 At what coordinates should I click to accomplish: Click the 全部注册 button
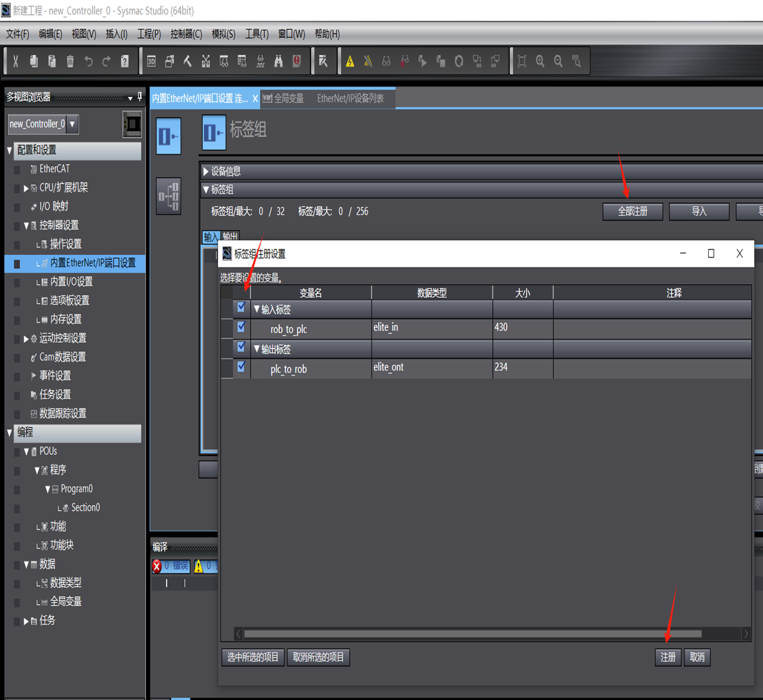632,212
